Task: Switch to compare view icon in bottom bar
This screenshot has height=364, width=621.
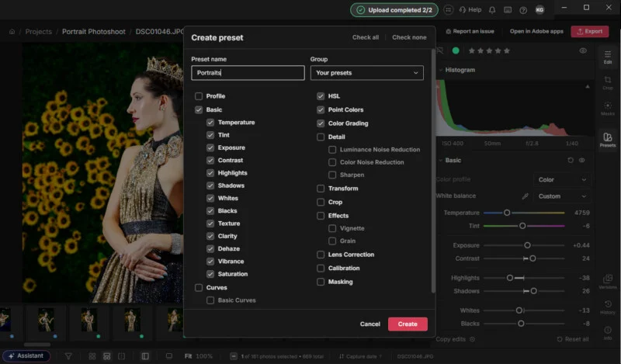Action: [x=122, y=356]
